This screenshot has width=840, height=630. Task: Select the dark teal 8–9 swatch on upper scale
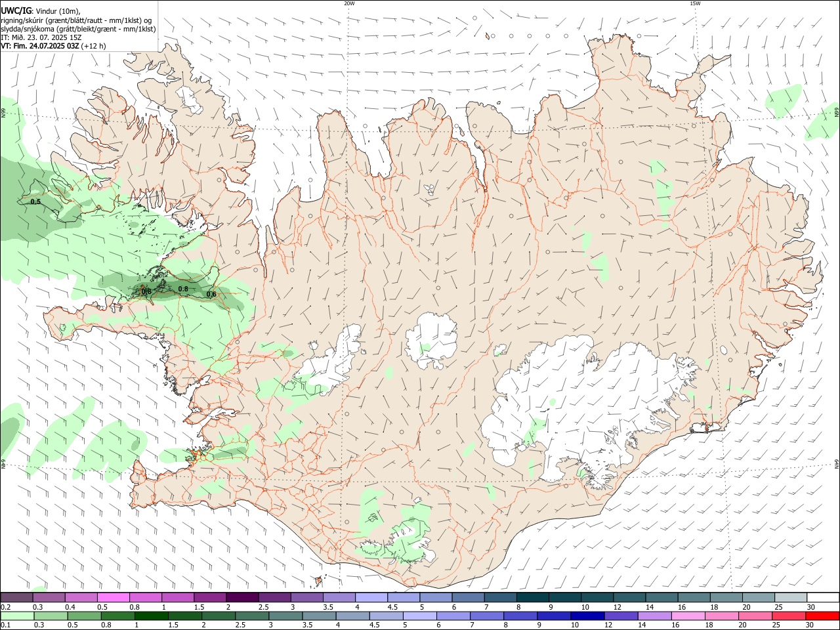tap(532, 598)
